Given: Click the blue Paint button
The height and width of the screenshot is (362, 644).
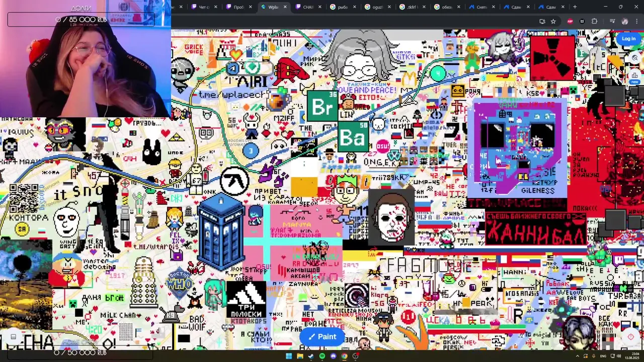Looking at the screenshot, I should (322, 336).
